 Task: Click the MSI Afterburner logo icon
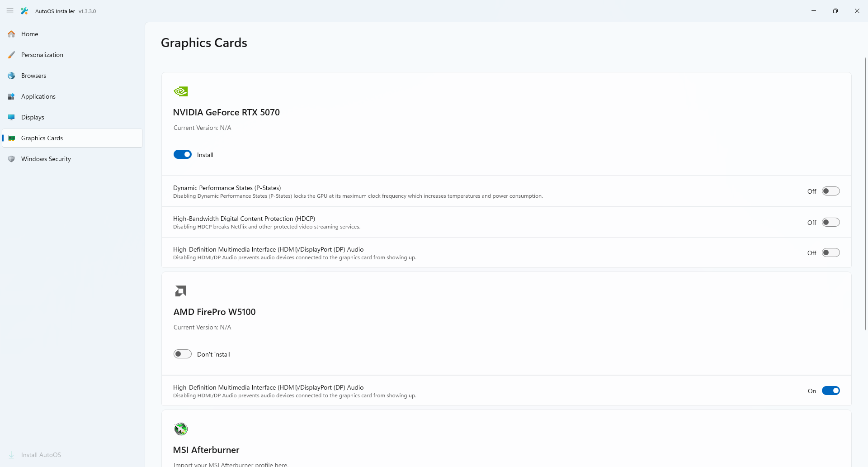point(181,429)
